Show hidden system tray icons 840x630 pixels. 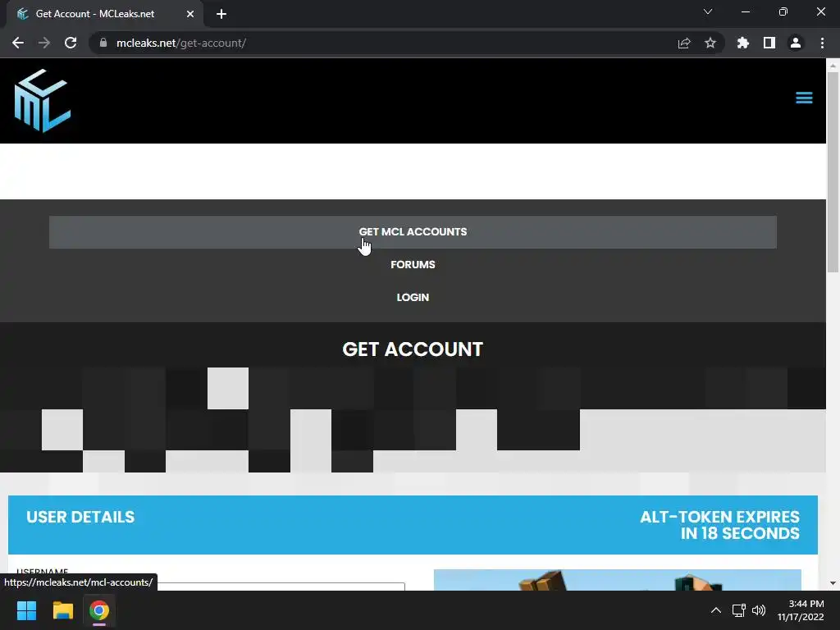point(715,610)
